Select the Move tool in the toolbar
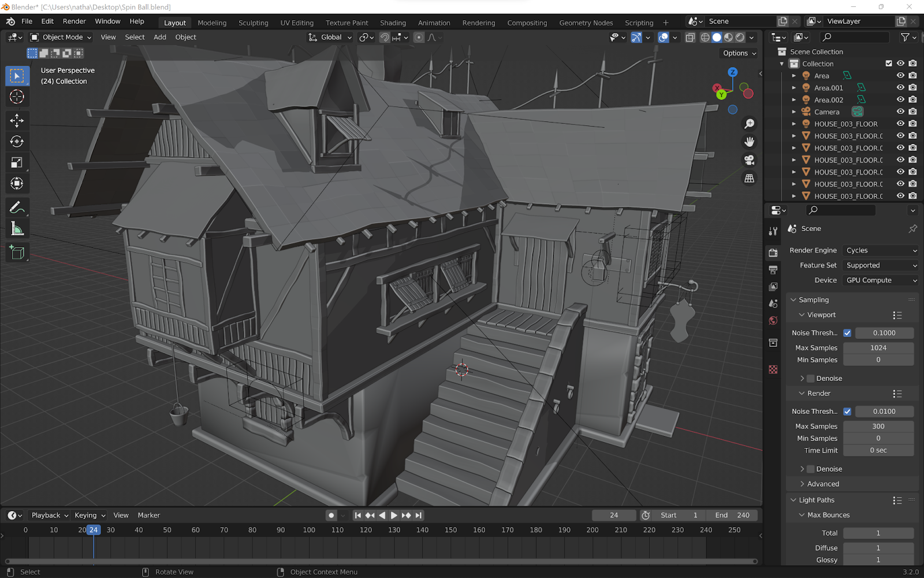The image size is (924, 578). click(17, 120)
